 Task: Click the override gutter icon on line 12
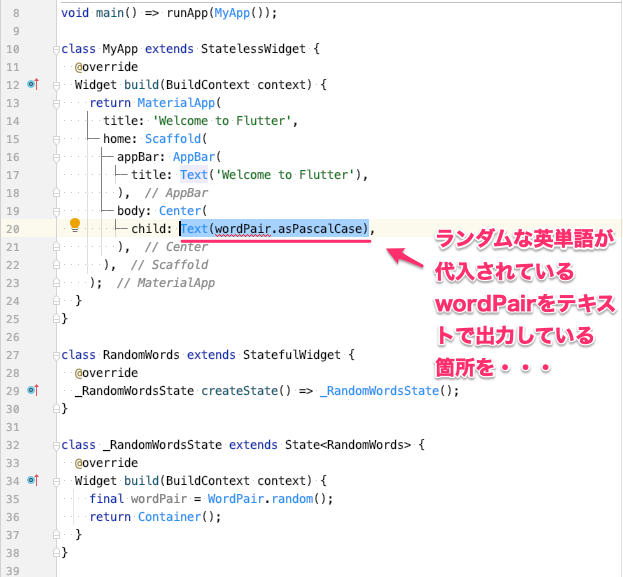(33, 84)
